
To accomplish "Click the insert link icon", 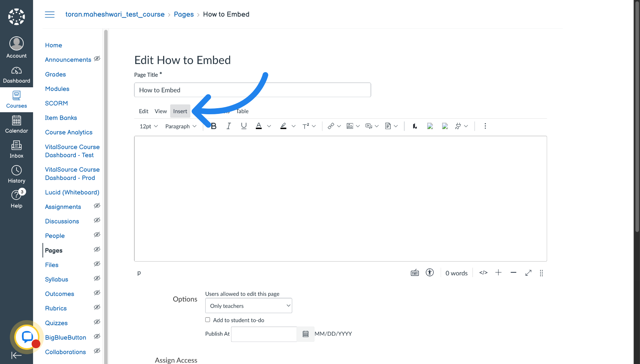I will (x=331, y=126).
